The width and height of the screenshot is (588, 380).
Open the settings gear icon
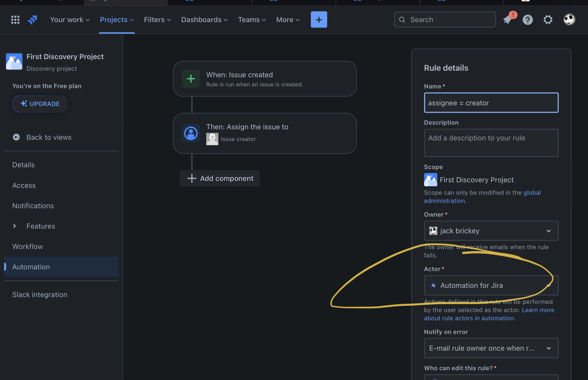click(548, 20)
